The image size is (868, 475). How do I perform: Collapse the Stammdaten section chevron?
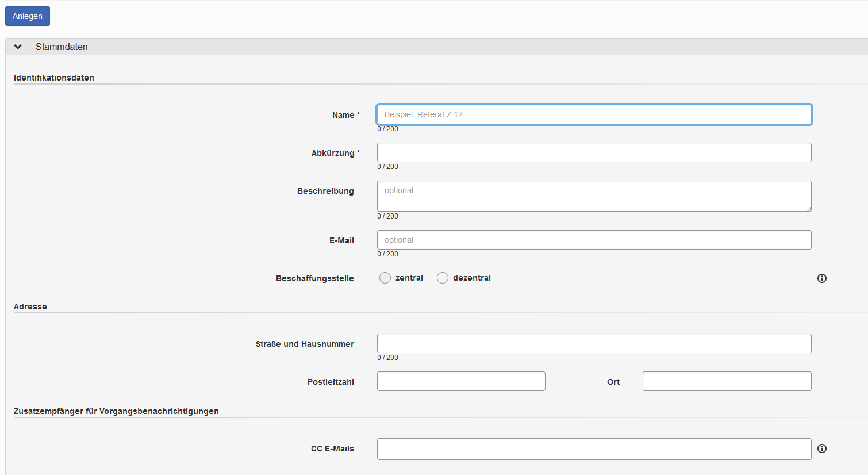point(18,47)
